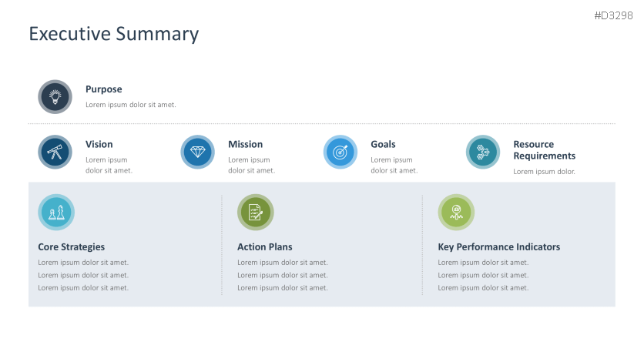Select the Key Performance Indicators icon
The width and height of the screenshot is (644, 362).
tap(456, 212)
